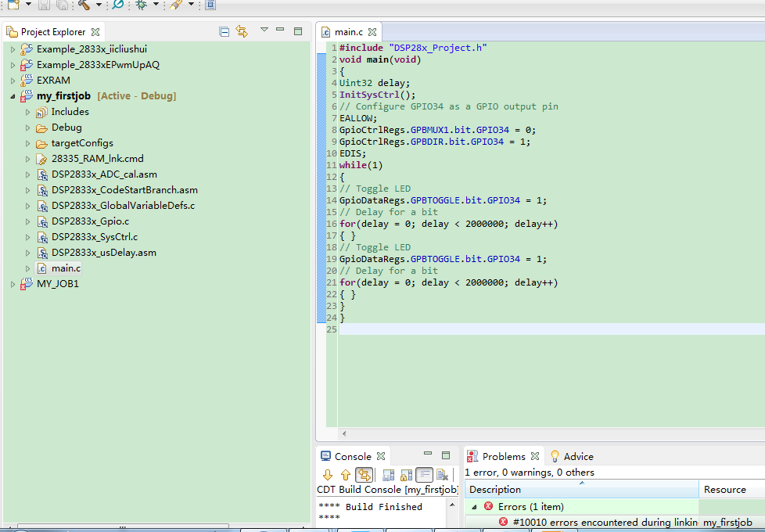Maximize the Console panel

(x=446, y=455)
